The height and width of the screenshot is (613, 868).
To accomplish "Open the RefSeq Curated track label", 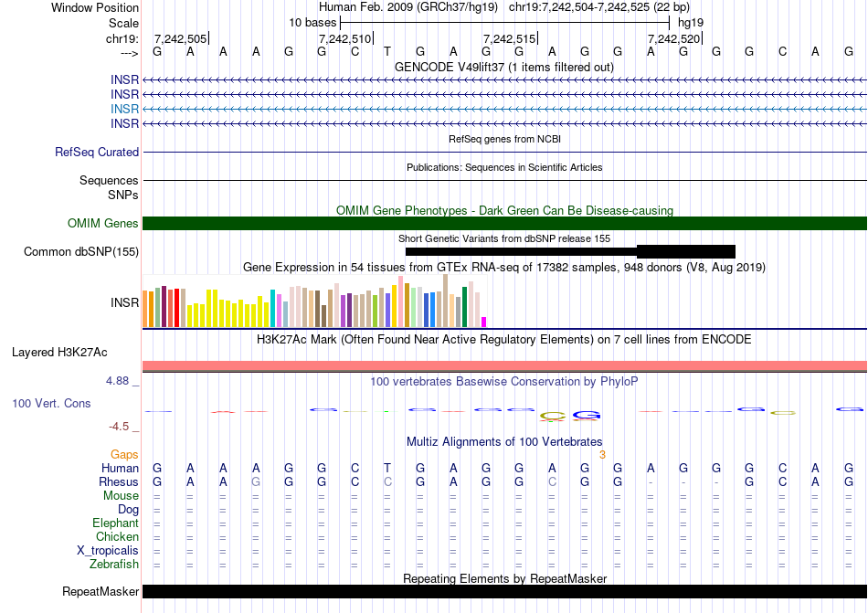I will pyautogui.click(x=97, y=153).
